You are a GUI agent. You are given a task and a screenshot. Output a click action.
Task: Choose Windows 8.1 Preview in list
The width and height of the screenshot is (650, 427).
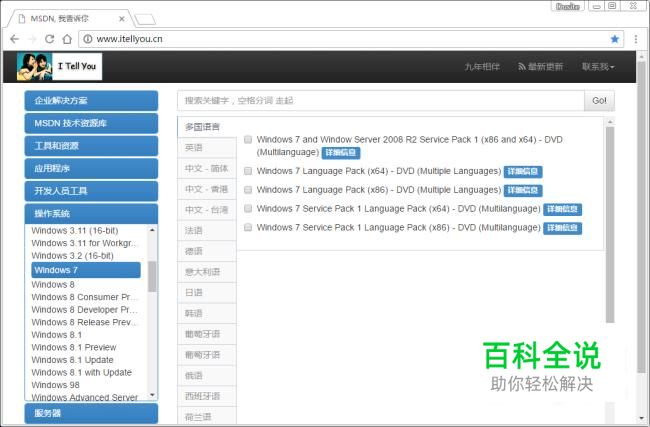click(73, 347)
